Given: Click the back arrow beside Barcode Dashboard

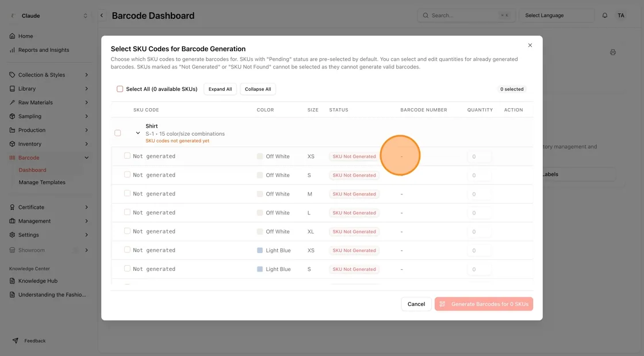Looking at the screenshot, I should [102, 16].
